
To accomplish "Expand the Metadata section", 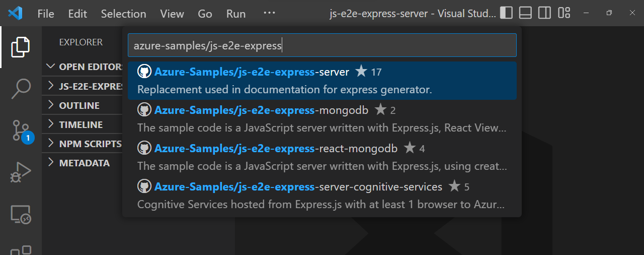I will 84,162.
